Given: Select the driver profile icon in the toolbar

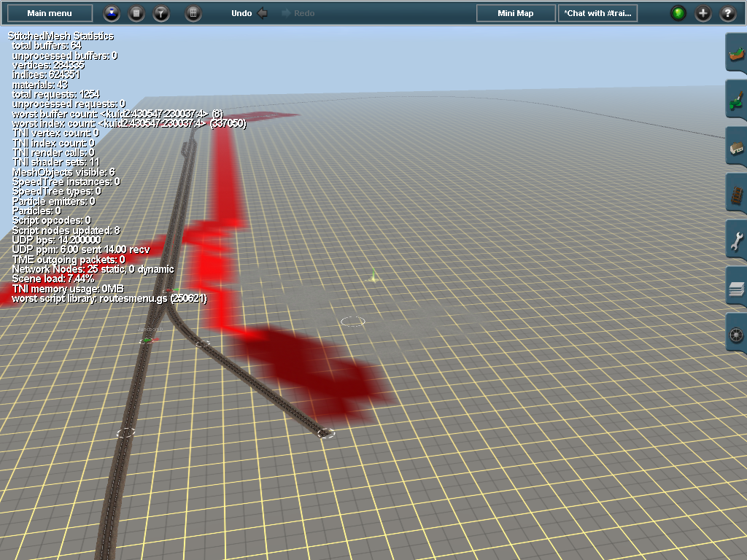Looking at the screenshot, I should (111, 13).
